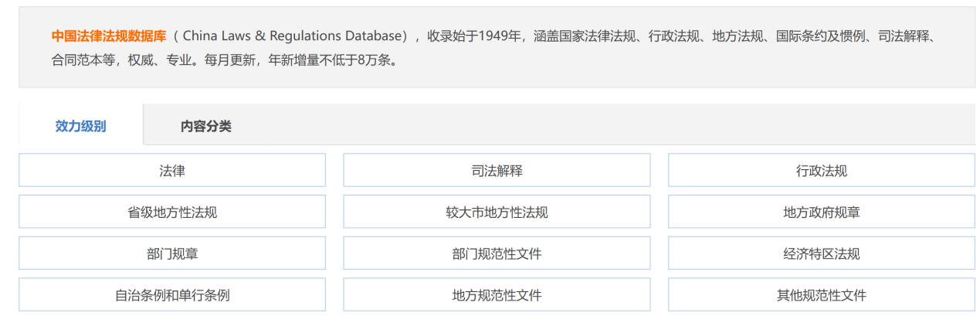Click 地方规范性文件 button
The image size is (980, 316).
click(497, 295)
